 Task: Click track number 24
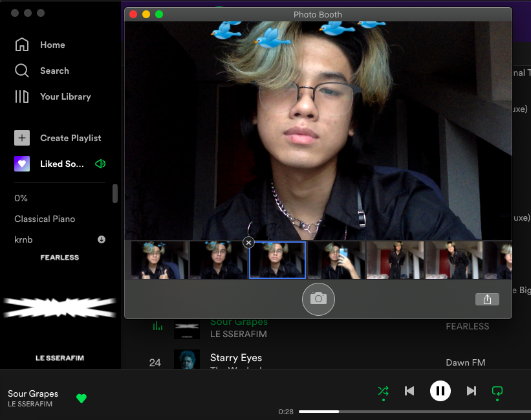155,363
